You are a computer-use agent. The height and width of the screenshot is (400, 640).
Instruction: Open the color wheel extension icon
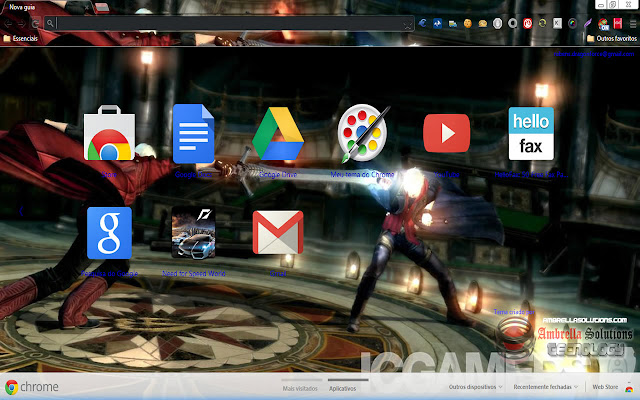pyautogui.click(x=573, y=24)
